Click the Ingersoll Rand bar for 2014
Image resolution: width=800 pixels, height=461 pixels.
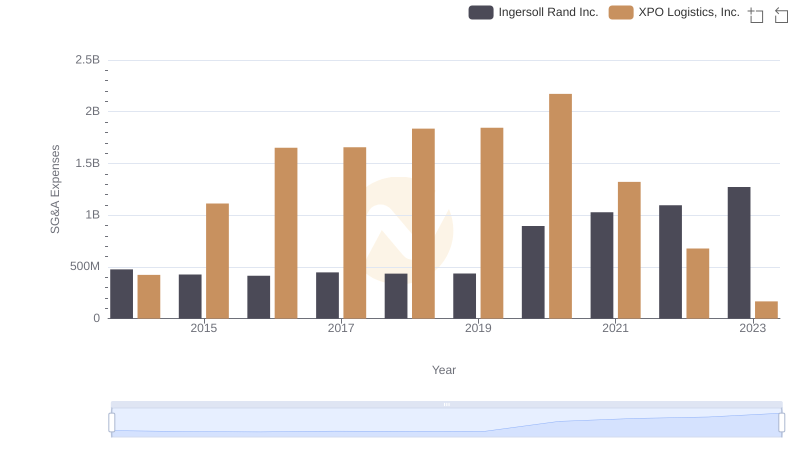121,294
